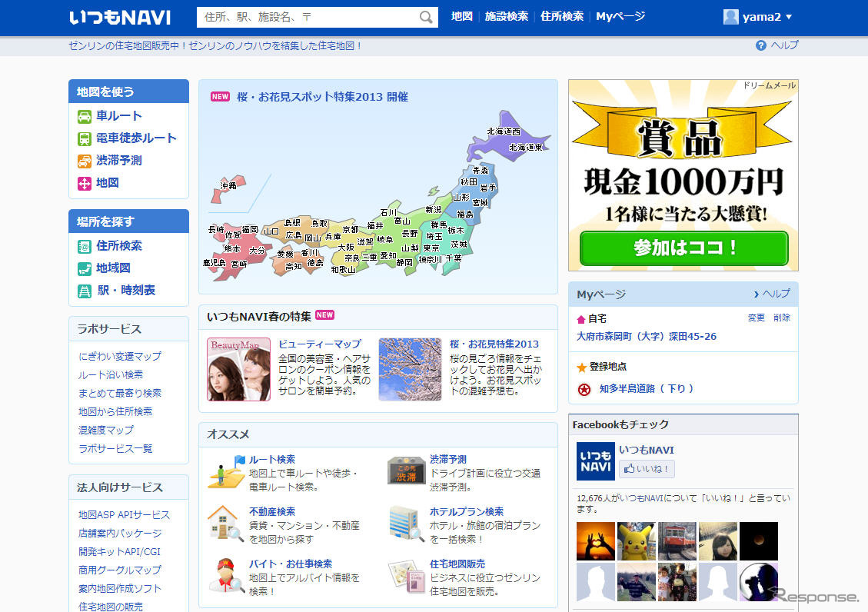Image resolution: width=868 pixels, height=612 pixels.
Task: Click the help question mark icon
Action: pyautogui.click(x=760, y=45)
